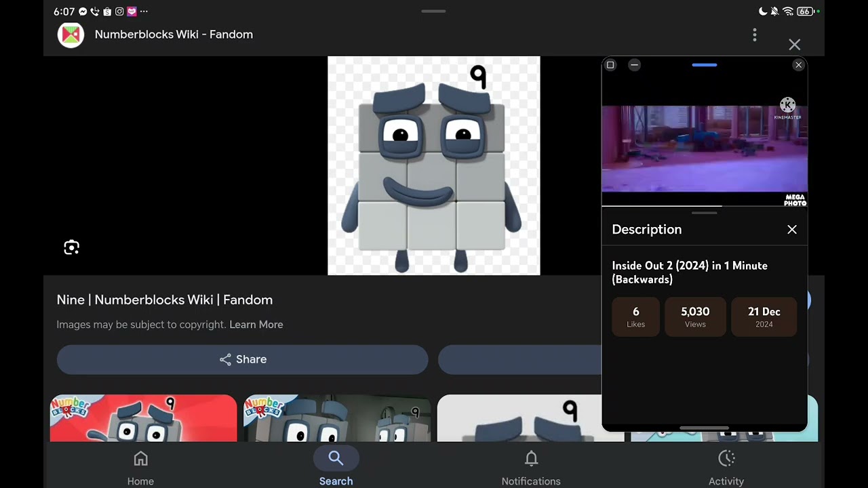Screen dimensions: 868x488
Task: Open the Notifications tab
Action: click(531, 468)
